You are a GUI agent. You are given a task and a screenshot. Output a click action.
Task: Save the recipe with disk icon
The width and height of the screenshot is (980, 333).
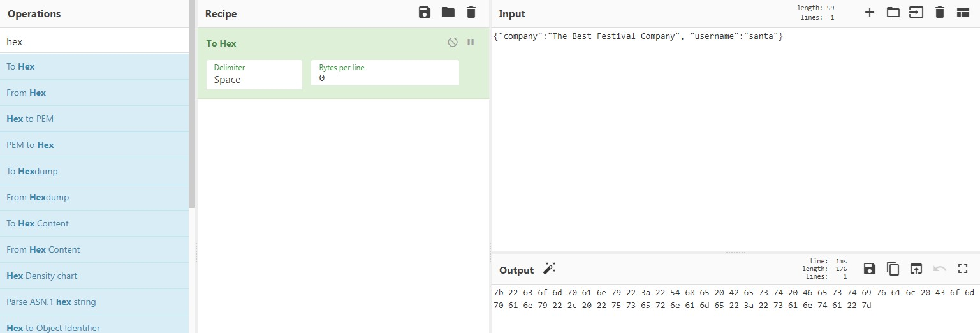click(425, 12)
